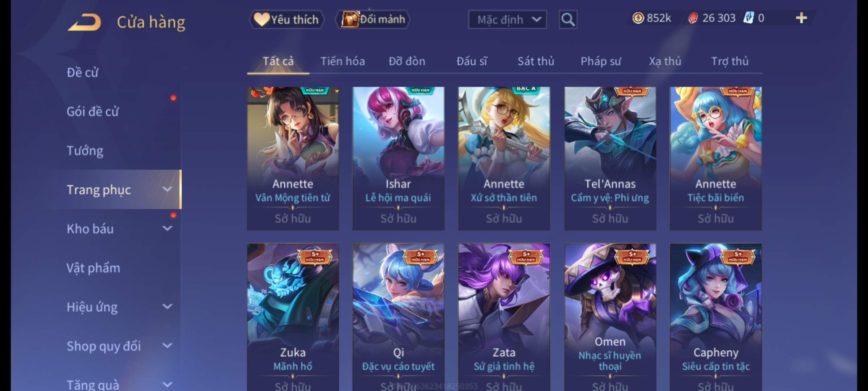Switch to the Sát thủ tab
Viewport: 868px width, 391px height.
[x=536, y=61]
